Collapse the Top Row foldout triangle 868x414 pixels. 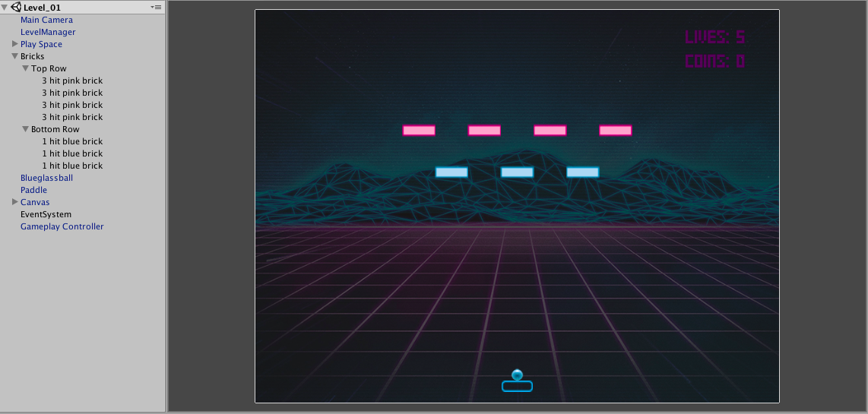click(x=26, y=68)
